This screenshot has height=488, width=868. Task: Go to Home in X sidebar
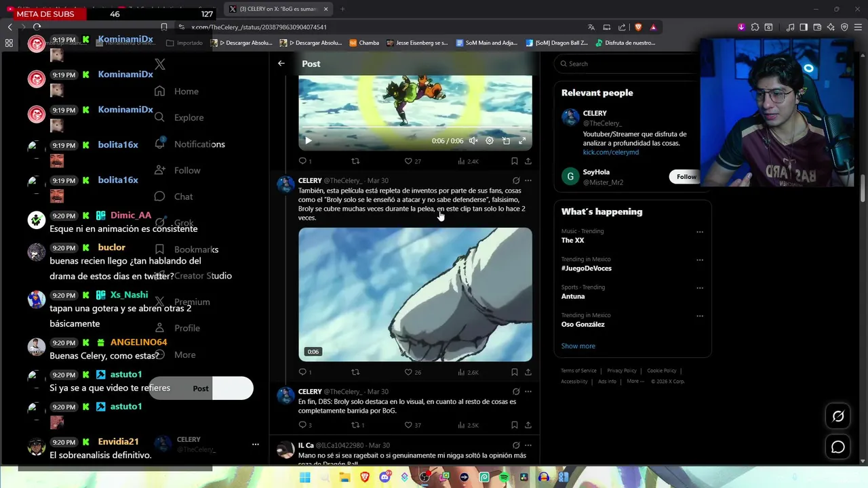176,91
